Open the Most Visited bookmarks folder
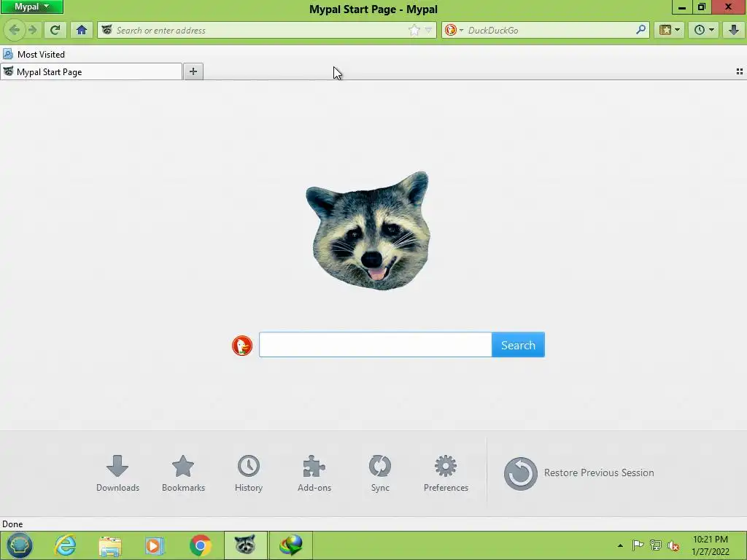 click(x=34, y=54)
